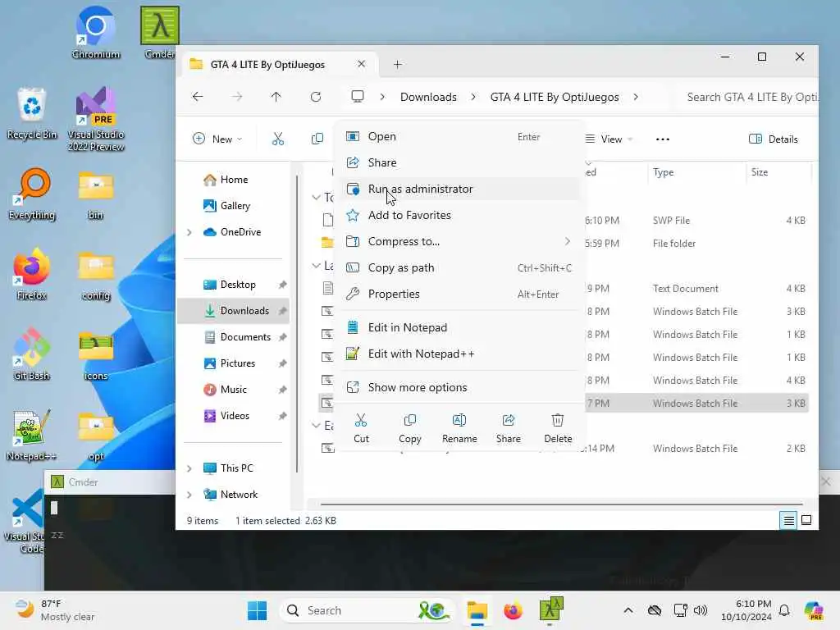The width and height of the screenshot is (840, 630).
Task: Expand the Network tree node
Action: (189, 495)
